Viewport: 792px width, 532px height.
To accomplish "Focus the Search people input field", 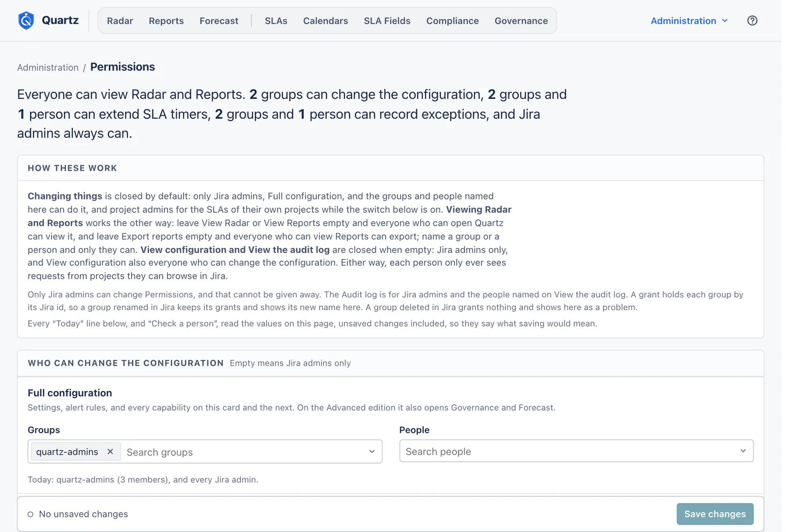I will coord(576,451).
